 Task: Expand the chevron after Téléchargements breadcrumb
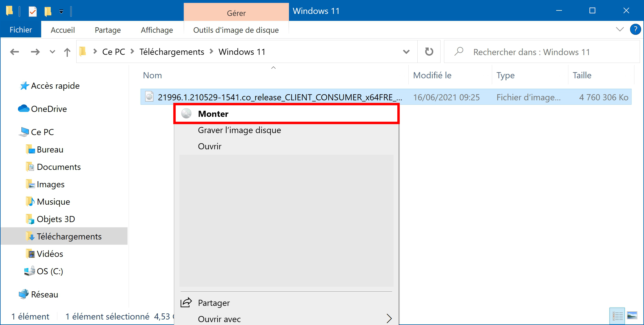click(211, 52)
